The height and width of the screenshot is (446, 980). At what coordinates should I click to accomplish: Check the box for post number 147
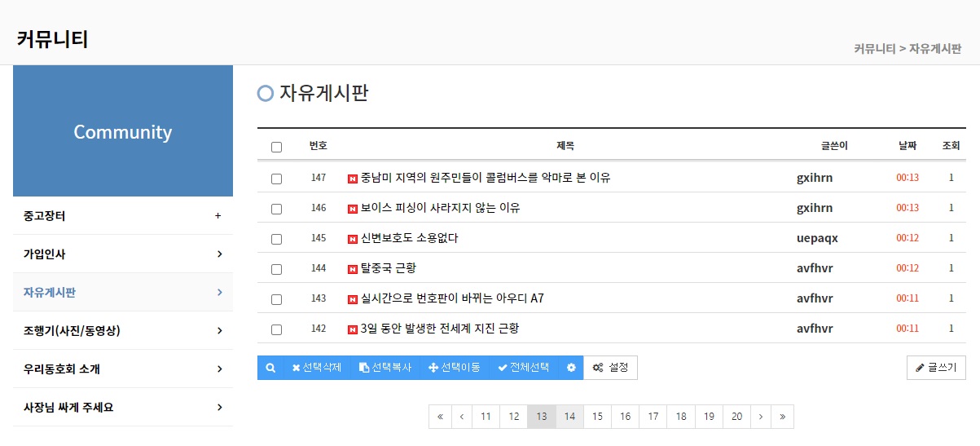[x=276, y=179]
